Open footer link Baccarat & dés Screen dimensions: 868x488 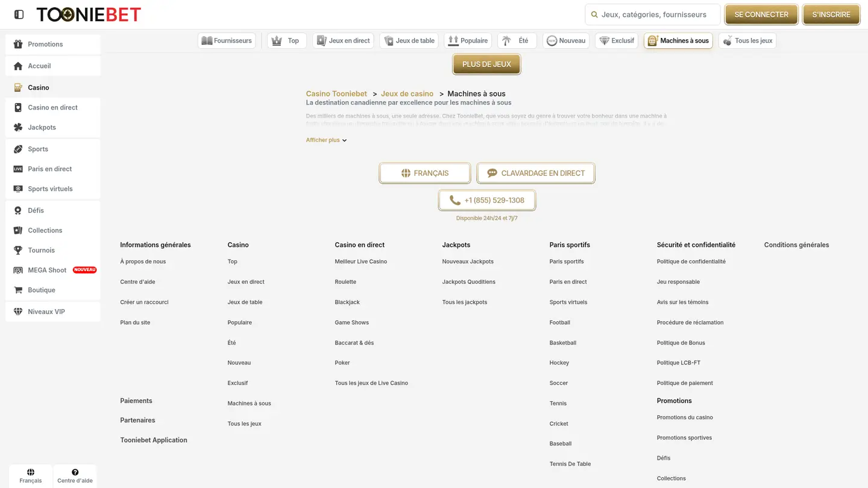click(x=354, y=343)
